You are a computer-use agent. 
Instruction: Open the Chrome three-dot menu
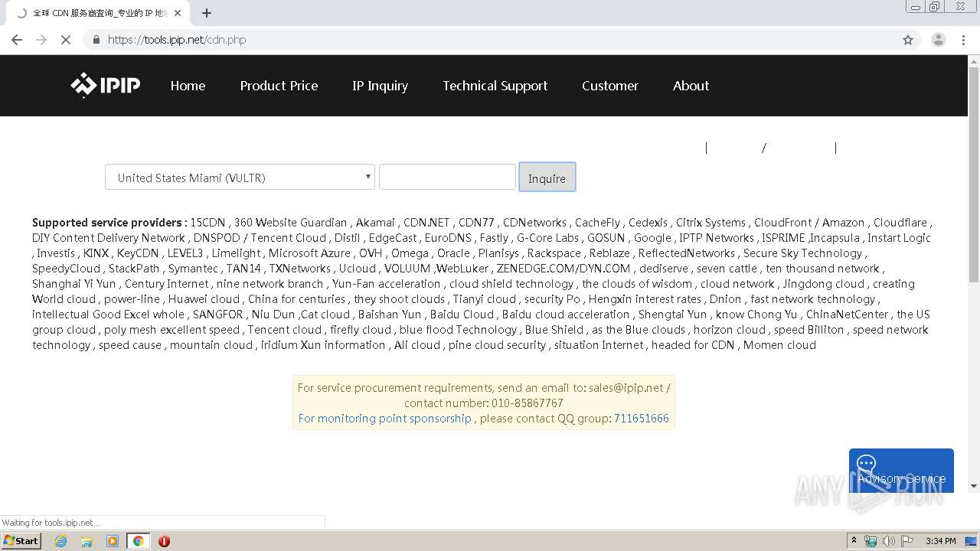(x=964, y=40)
